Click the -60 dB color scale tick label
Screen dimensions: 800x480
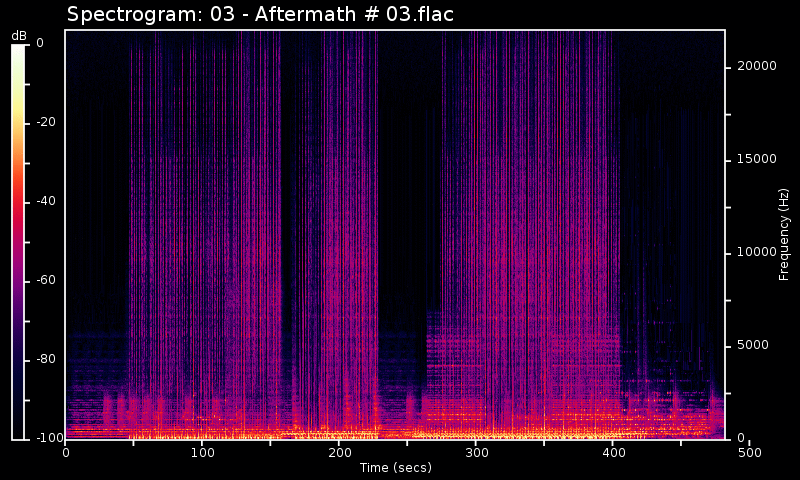[x=44, y=280]
